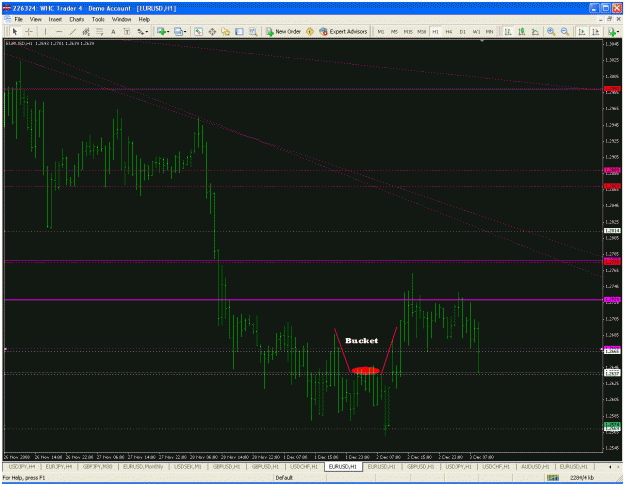Pick the horizontal line drawing tool
Viewport: 625px width, 484px height.
(59, 31)
